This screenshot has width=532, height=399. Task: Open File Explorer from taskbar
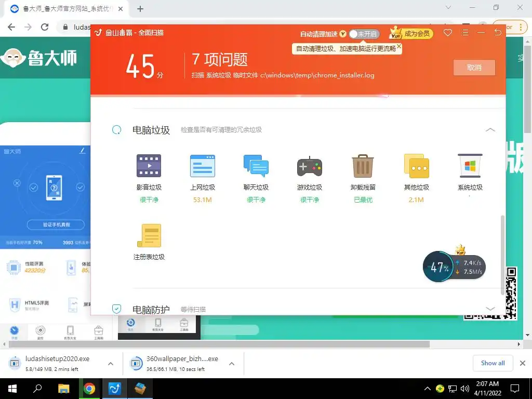[63, 389]
